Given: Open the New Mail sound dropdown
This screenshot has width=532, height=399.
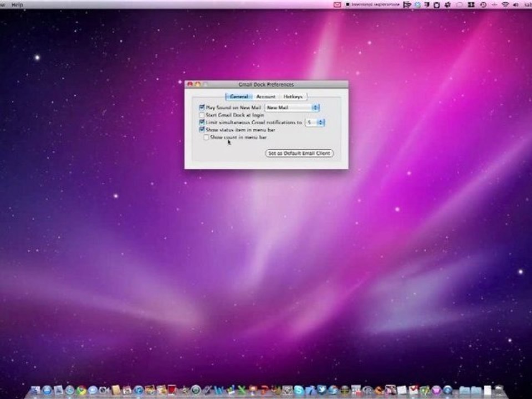Looking at the screenshot, I should [292, 108].
